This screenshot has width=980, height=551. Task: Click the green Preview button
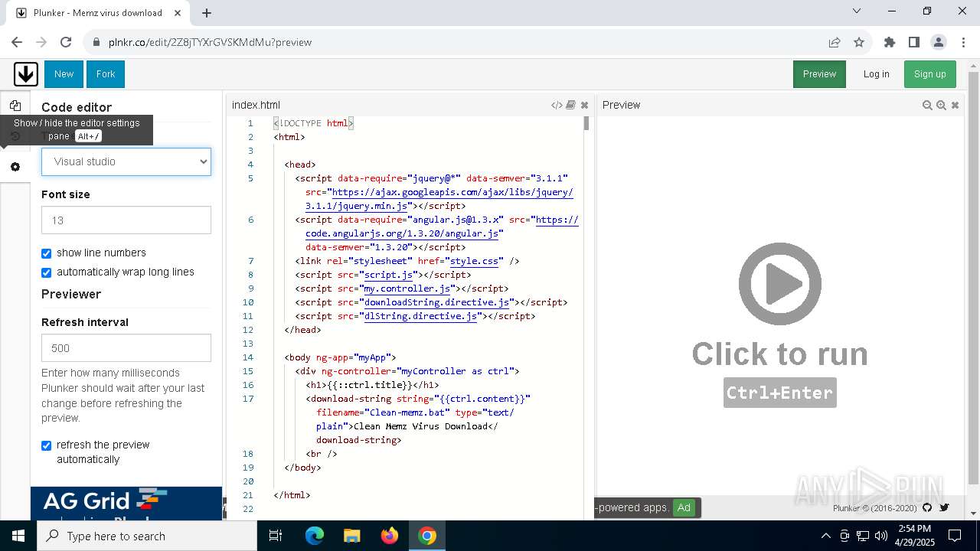click(x=819, y=74)
